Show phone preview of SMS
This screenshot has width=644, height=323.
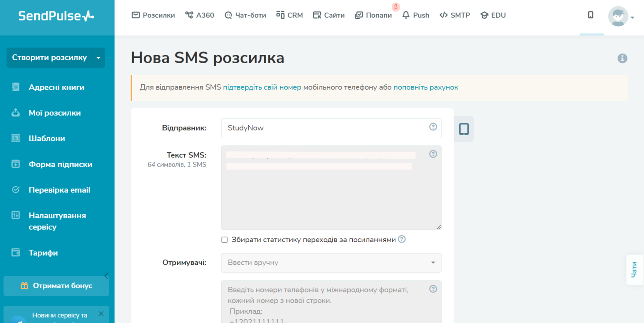point(464,129)
